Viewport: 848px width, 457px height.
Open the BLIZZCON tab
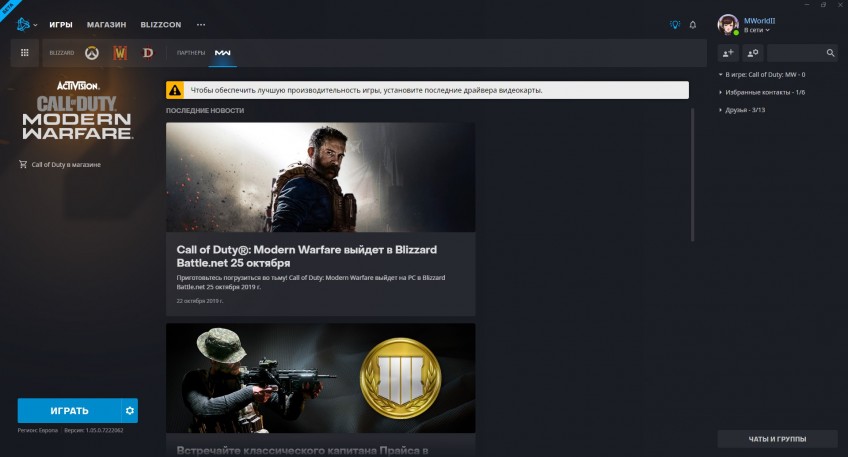coord(161,24)
